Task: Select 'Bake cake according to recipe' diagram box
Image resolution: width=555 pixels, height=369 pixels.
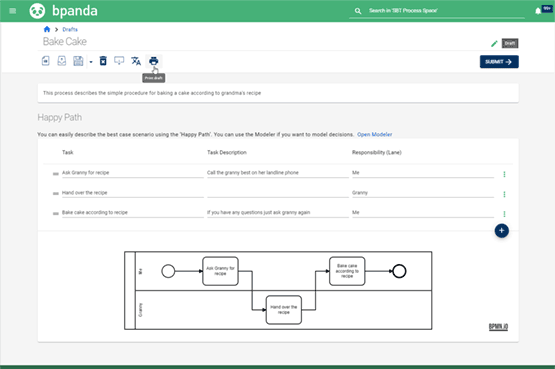Action: [347, 271]
